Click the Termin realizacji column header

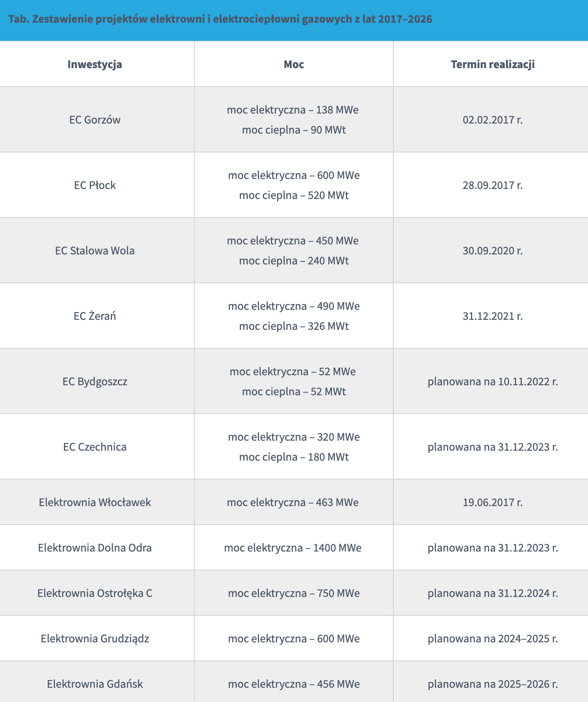tap(493, 64)
